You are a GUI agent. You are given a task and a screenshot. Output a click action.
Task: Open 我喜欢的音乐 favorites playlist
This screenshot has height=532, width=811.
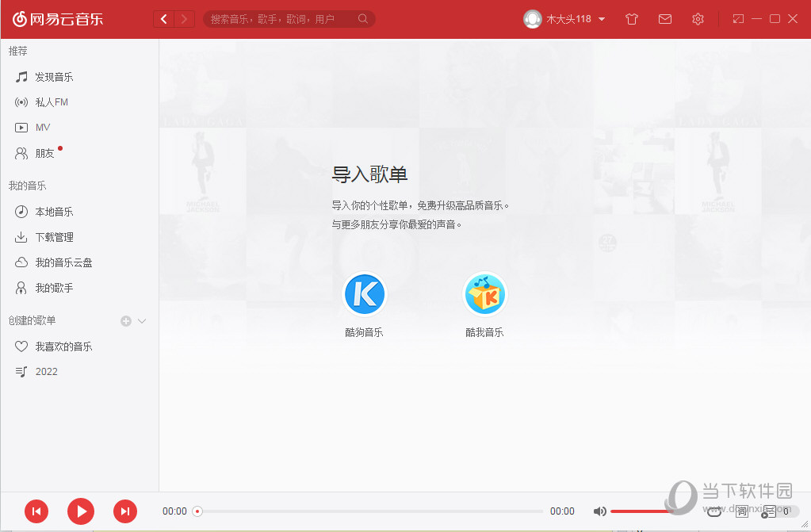tap(59, 346)
